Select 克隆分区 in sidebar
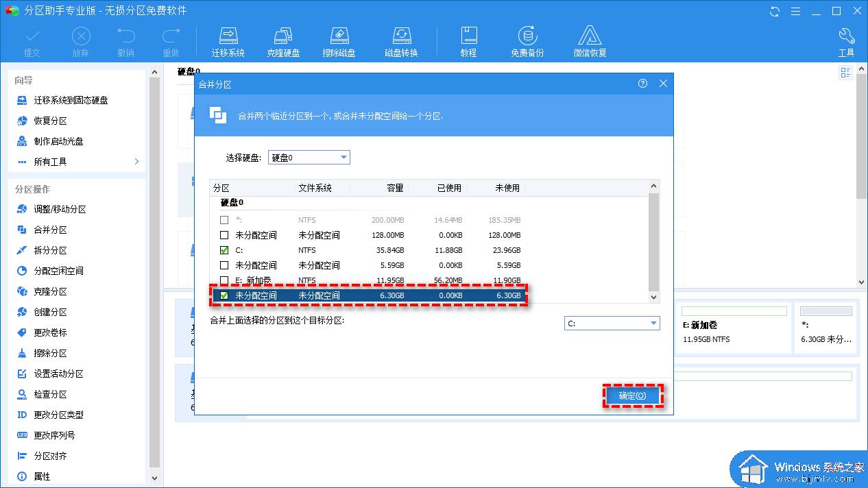This screenshot has height=488, width=868. [50, 291]
